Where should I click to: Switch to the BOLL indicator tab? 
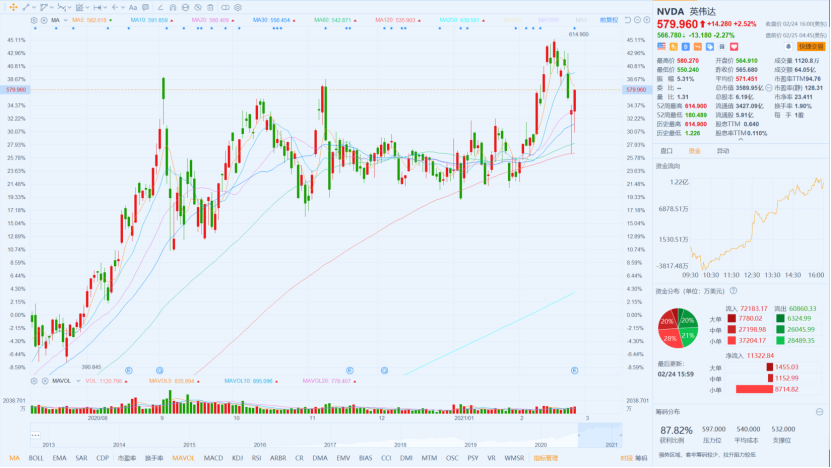36,458
